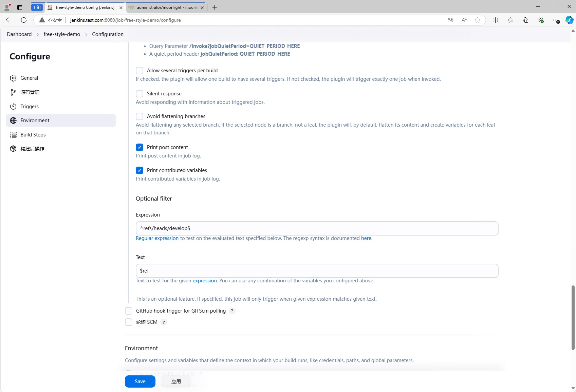Add this page to favorites

point(478,20)
